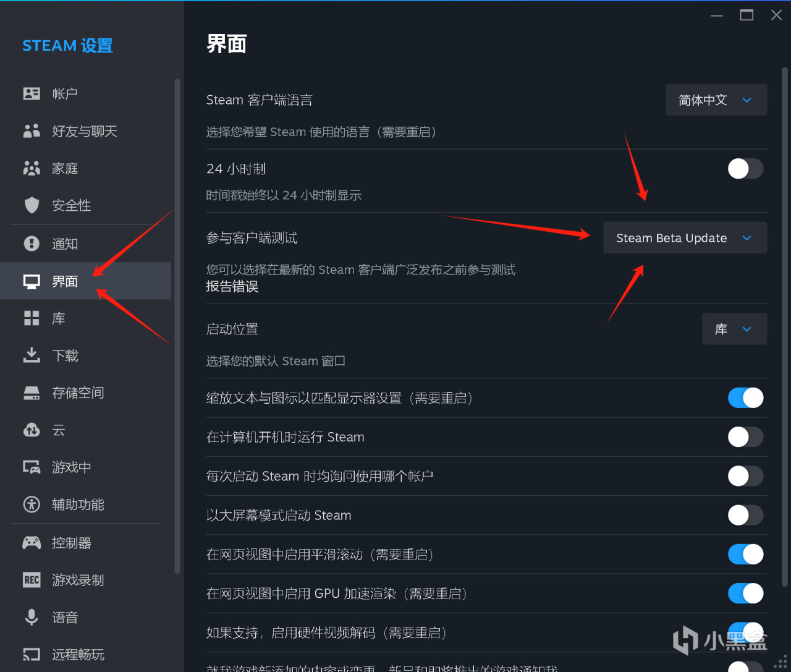791x672 pixels.
Task: Go to 好友与聊天 settings
Action: point(85,131)
